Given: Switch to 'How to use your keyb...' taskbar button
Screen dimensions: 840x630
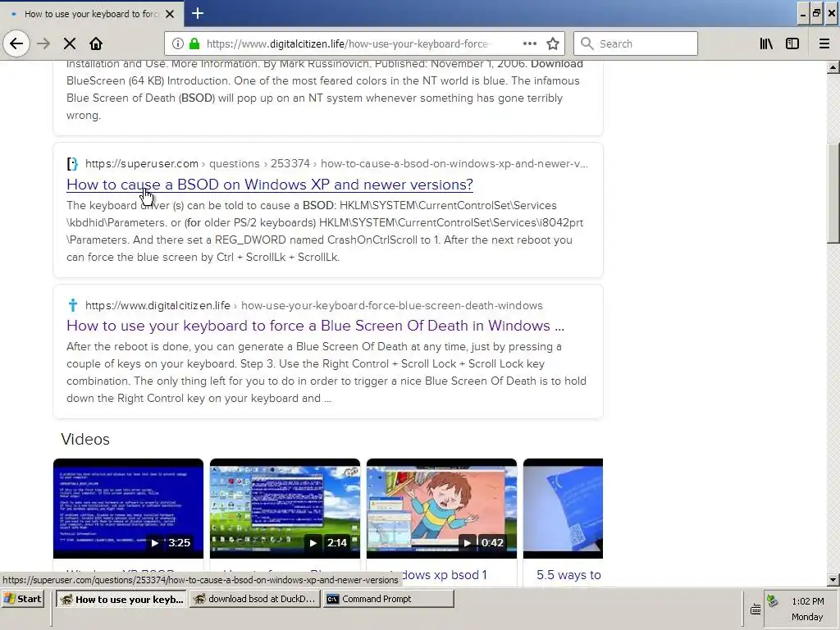Looking at the screenshot, I should tap(121, 599).
